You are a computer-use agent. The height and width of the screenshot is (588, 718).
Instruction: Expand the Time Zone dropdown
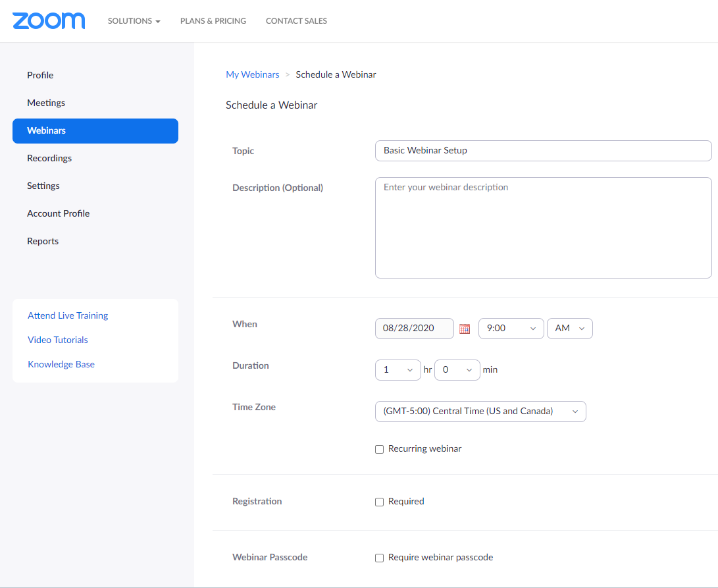pos(480,412)
